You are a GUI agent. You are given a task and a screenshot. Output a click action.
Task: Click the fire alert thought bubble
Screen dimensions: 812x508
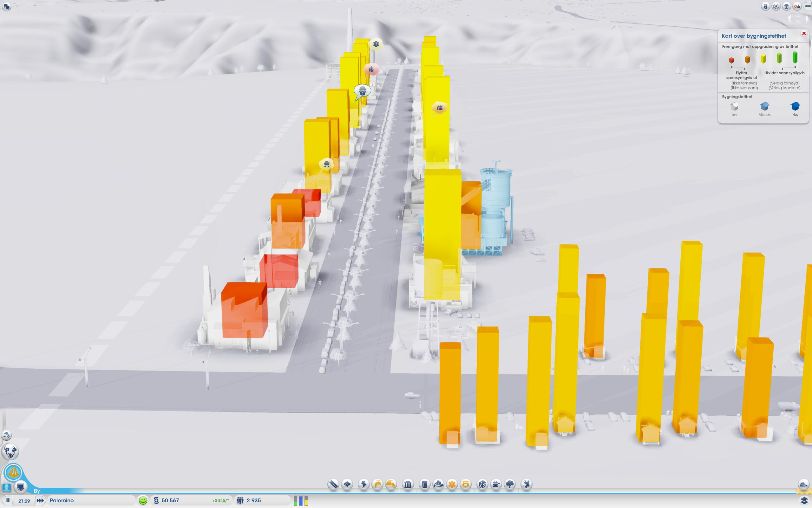tap(371, 70)
